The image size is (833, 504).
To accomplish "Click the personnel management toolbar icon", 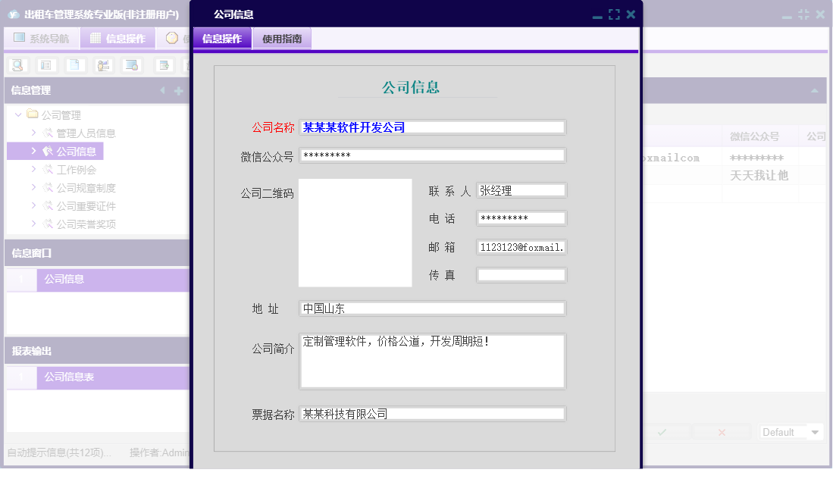I will point(102,65).
